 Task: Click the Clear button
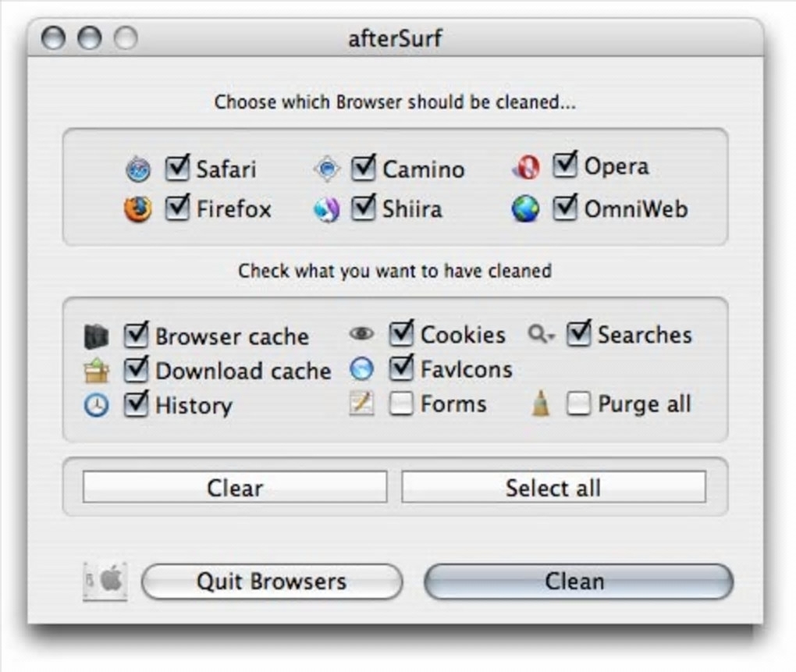tap(235, 487)
